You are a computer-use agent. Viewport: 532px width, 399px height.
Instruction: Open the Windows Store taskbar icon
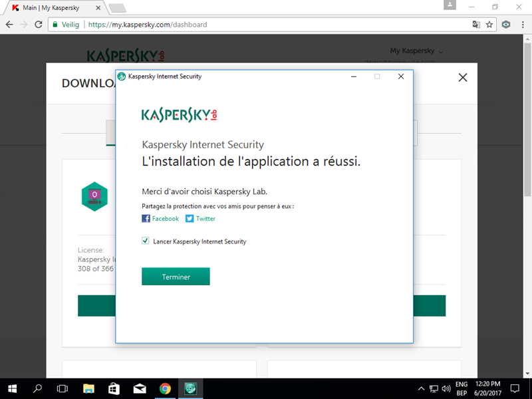click(114, 388)
